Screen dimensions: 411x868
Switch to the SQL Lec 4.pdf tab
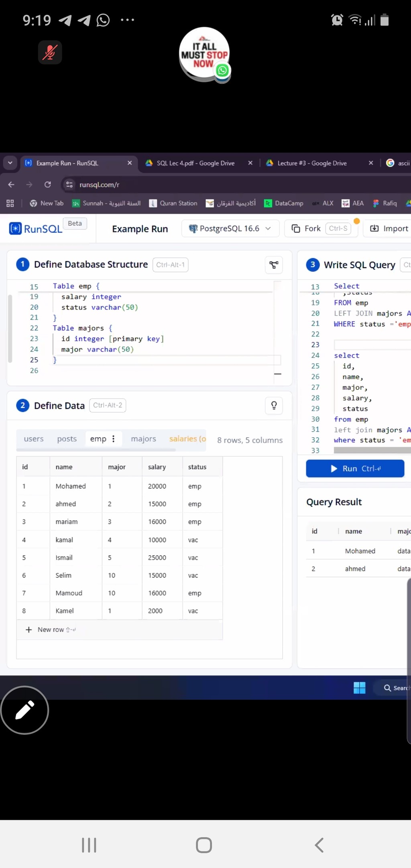195,163
